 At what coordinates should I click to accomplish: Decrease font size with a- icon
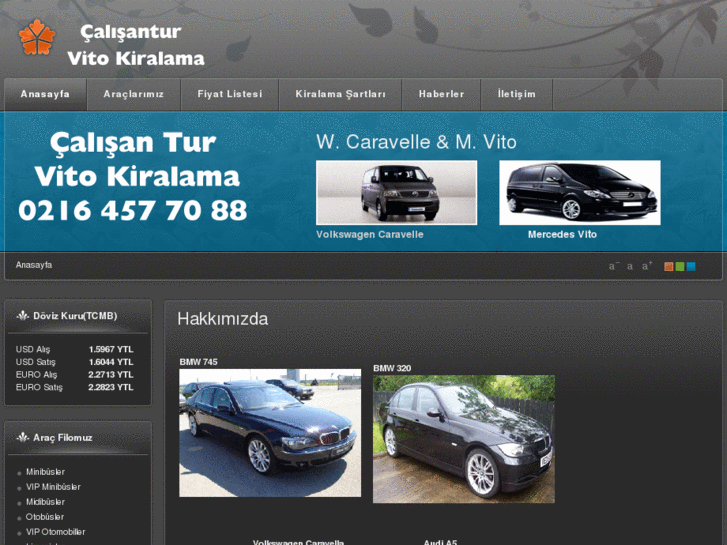tap(613, 266)
